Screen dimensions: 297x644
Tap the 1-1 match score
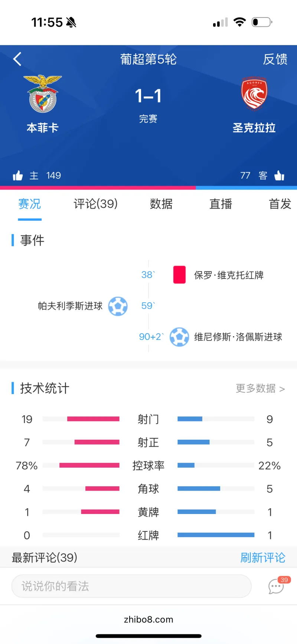[148, 96]
